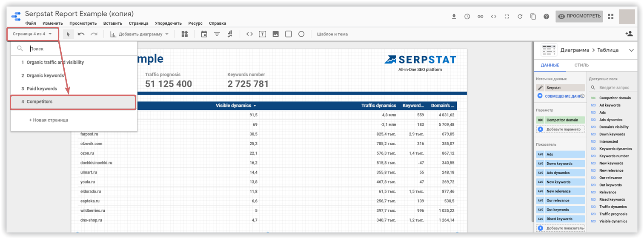Select the 'Competitor domain' dimension chip
This screenshot has width=644, height=239.
[561, 120]
